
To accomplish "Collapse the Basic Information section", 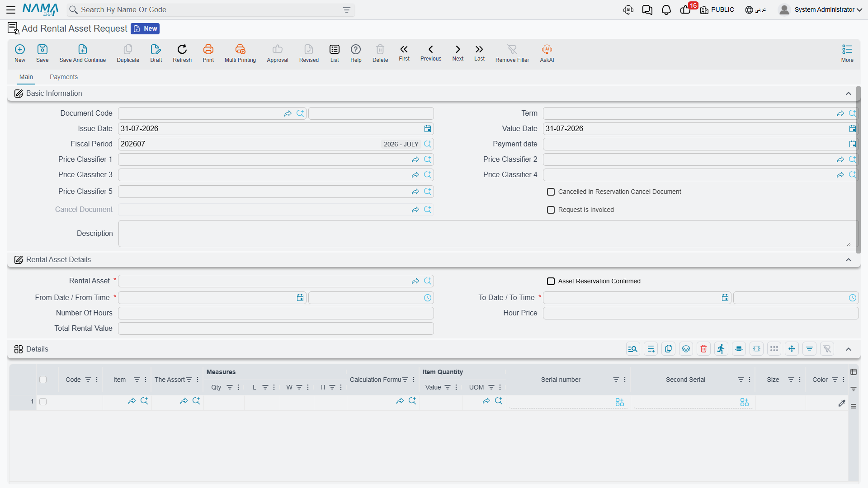I will [x=849, y=94].
